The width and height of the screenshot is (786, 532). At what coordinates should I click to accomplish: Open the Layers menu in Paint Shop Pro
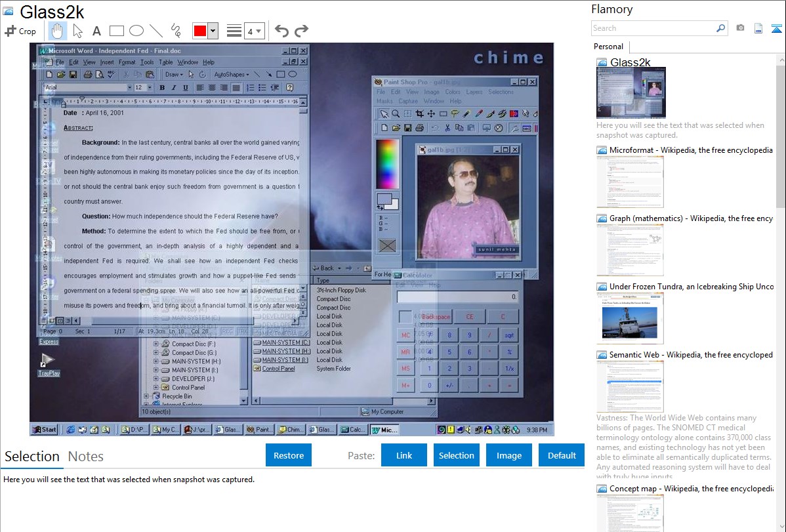click(474, 92)
